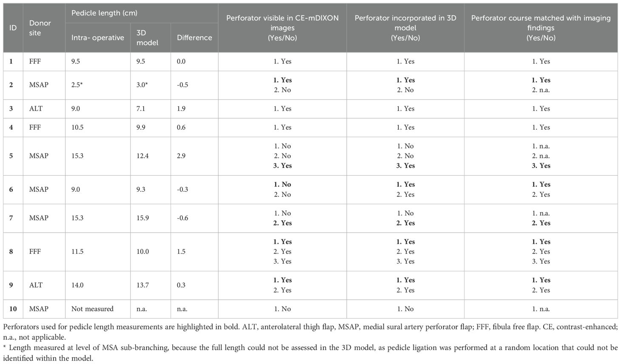Select the Intra- operative subheader
This screenshot has width=621, height=364.
pos(98,38)
